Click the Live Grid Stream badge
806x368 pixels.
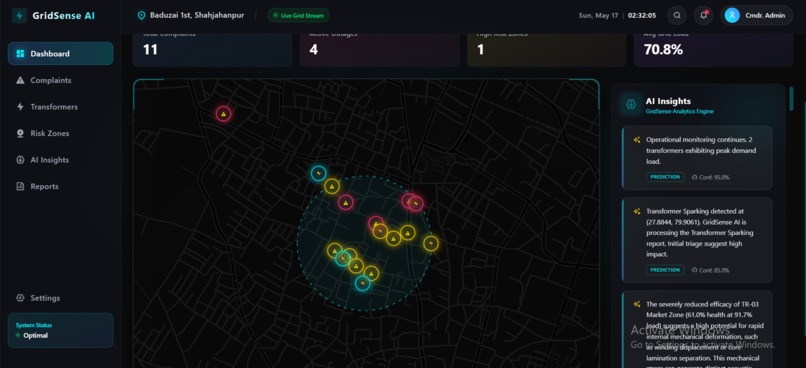pyautogui.click(x=299, y=15)
